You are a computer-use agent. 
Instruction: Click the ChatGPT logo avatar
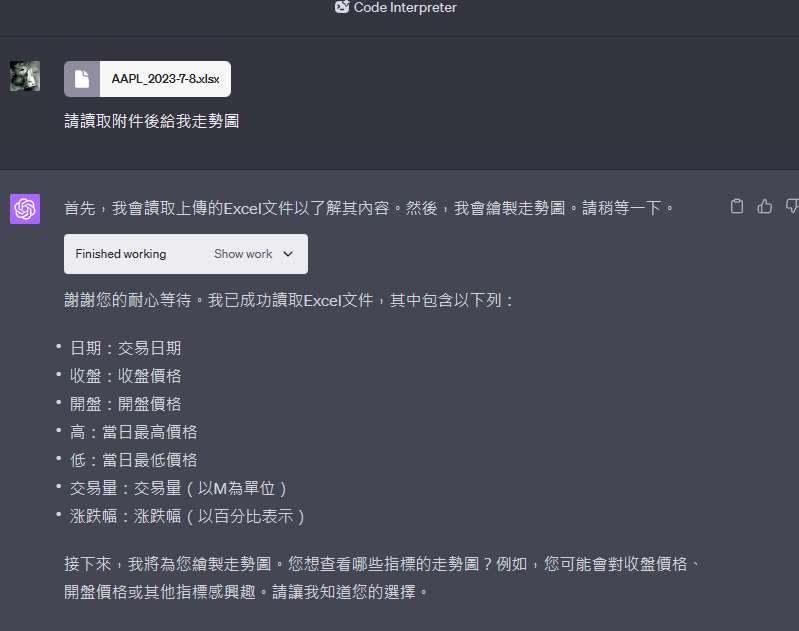(25, 208)
